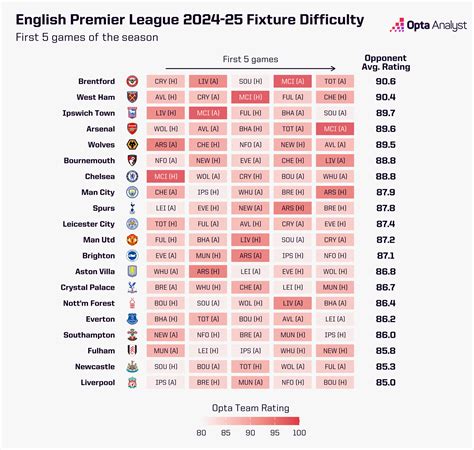
Task: Select Arsenal's TOT (A) fixture cell
Action: 293,129
